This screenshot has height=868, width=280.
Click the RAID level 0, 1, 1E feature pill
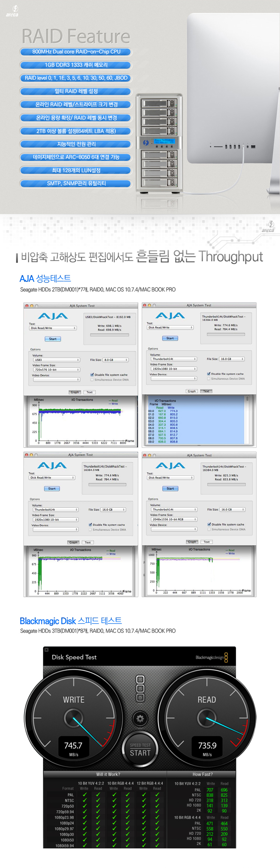pos(76,78)
